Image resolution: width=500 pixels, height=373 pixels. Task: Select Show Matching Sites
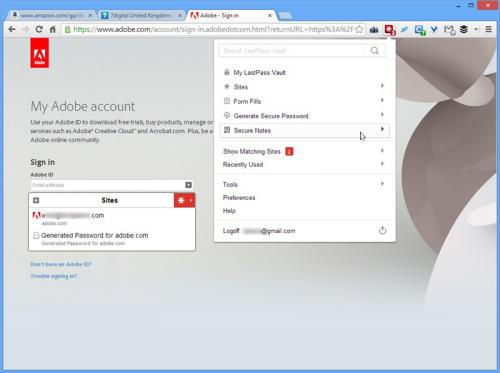coord(305,151)
